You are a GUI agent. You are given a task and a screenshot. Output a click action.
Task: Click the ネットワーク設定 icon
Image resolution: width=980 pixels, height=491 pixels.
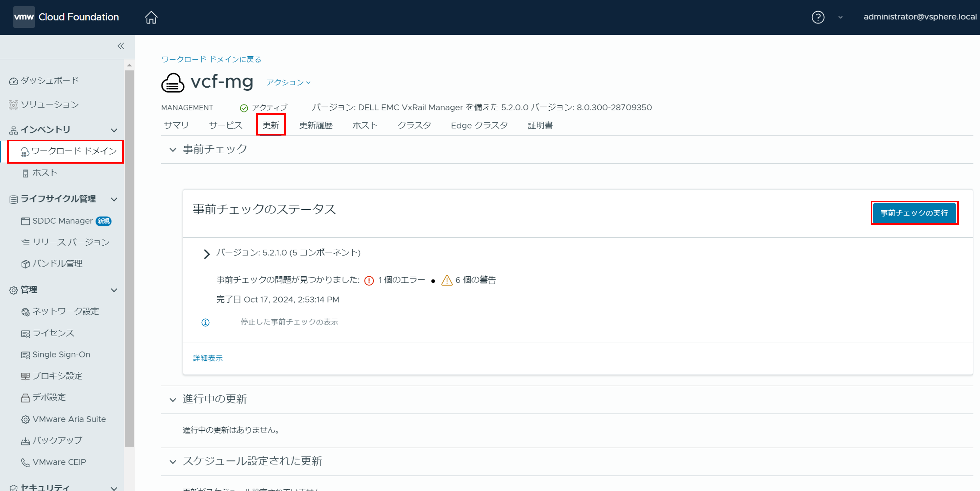(x=25, y=312)
